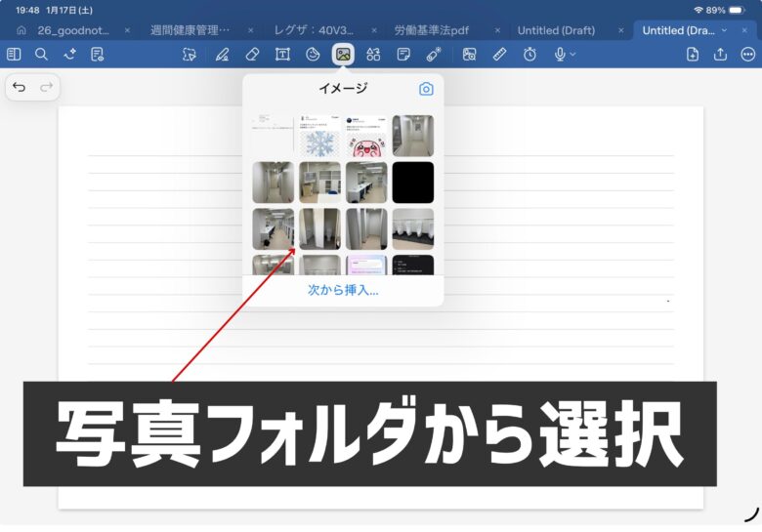Viewport: 762px width, 532px height.
Task: Choose the Lasso selection tool
Action: pos(190,55)
